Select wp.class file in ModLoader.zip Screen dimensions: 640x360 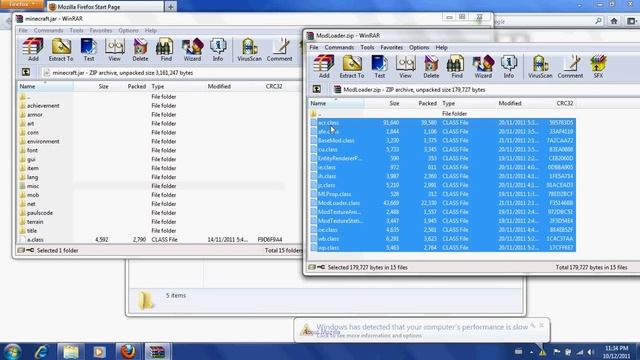point(442,247)
